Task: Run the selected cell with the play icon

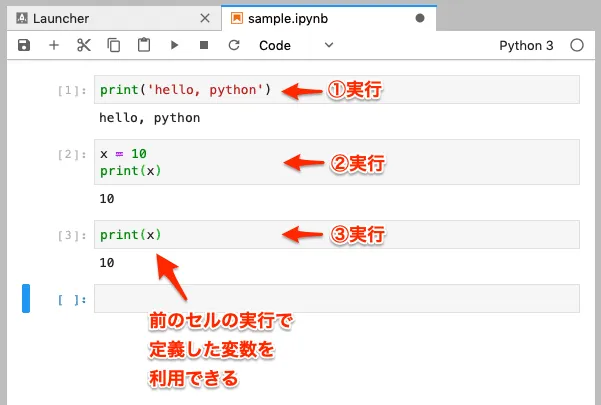Action: pos(174,45)
